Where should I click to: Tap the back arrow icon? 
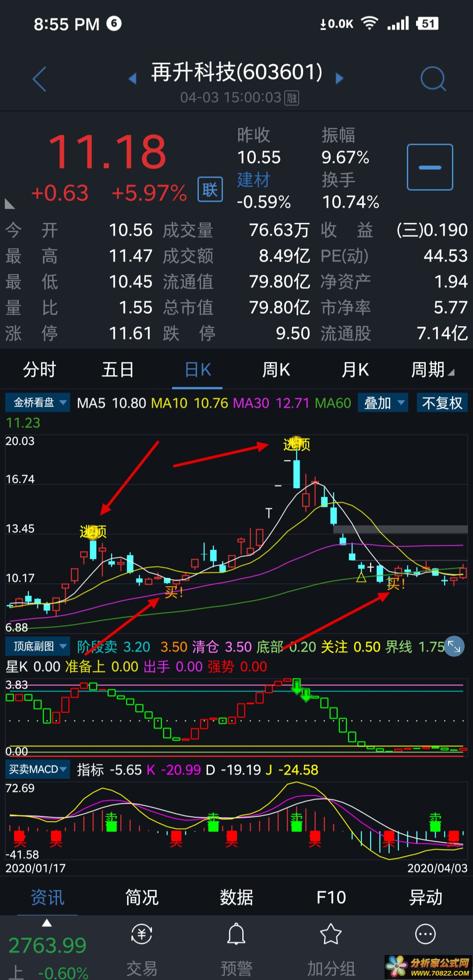click(x=40, y=79)
